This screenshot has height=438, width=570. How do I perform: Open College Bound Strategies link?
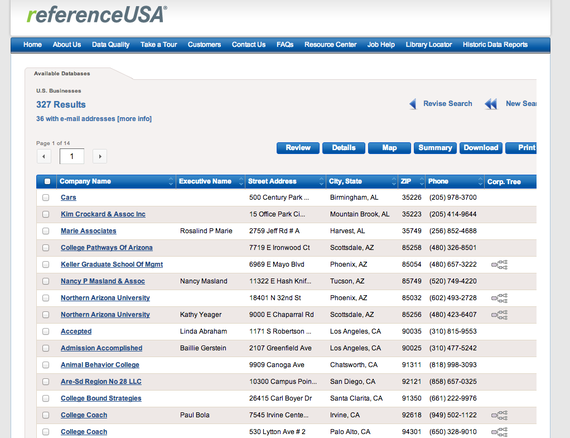(x=101, y=398)
